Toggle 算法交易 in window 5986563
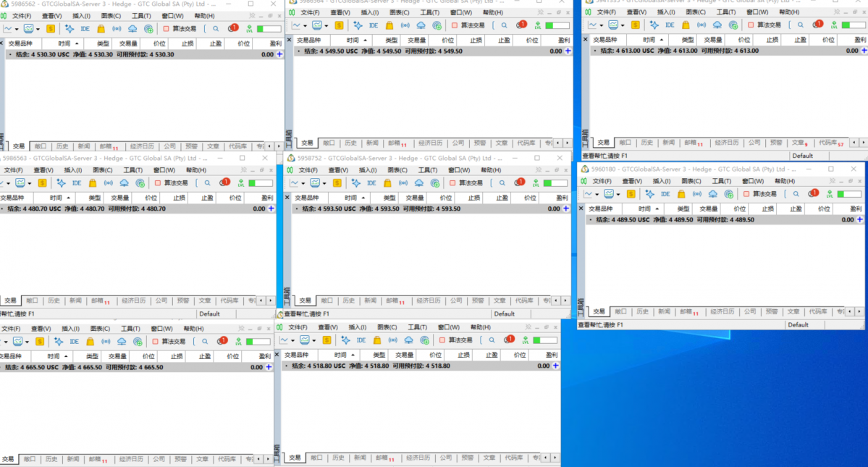868x467 pixels. pyautogui.click(x=172, y=183)
